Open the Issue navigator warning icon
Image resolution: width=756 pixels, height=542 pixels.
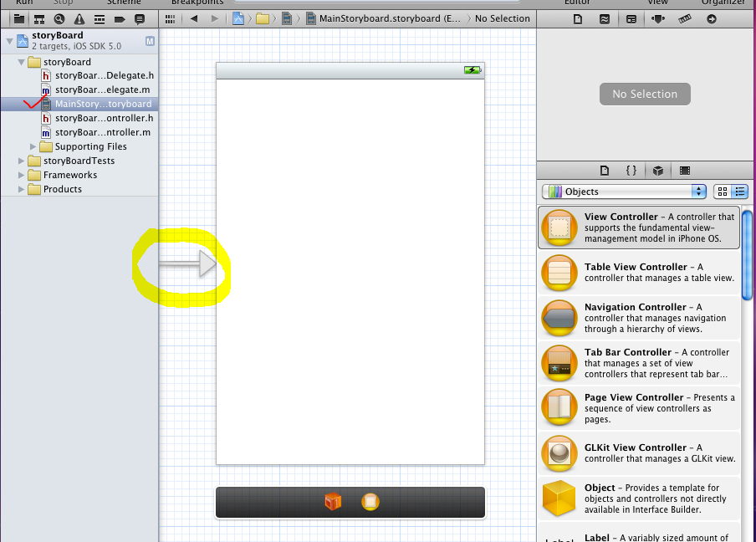coord(79,19)
